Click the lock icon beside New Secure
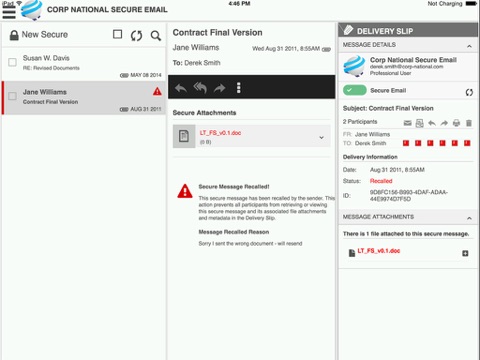 pyautogui.click(x=14, y=35)
